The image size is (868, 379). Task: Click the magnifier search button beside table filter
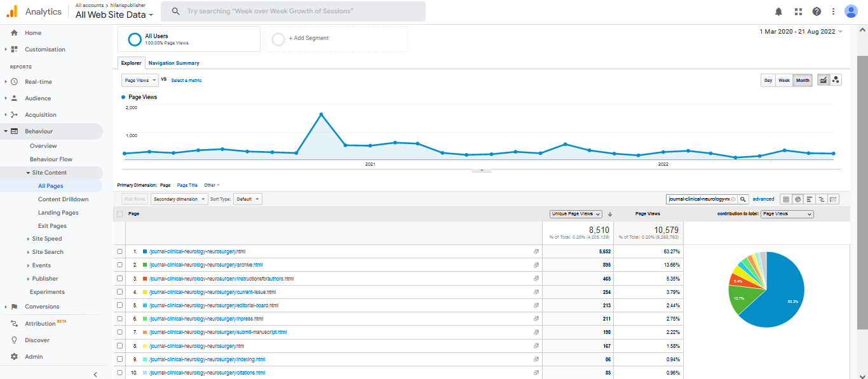pyautogui.click(x=743, y=199)
